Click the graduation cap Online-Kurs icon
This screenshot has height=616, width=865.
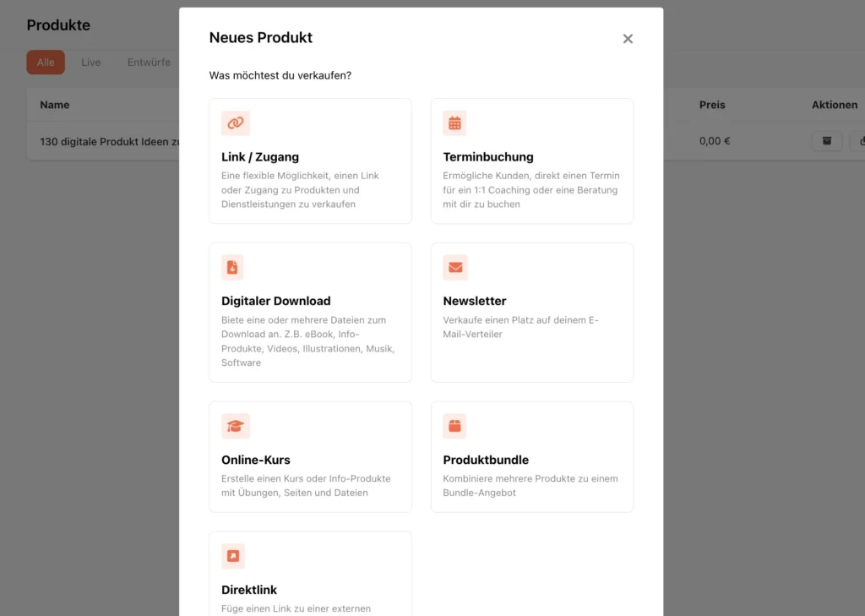click(x=236, y=427)
